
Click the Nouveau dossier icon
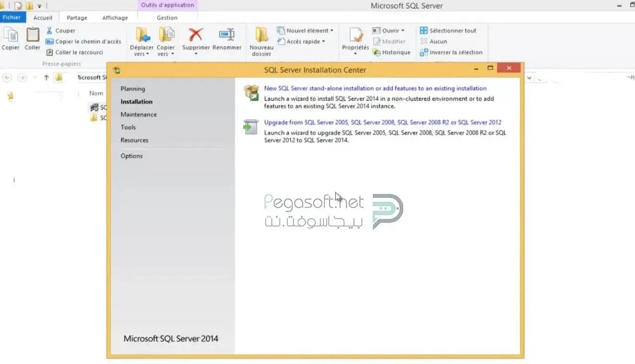261,35
